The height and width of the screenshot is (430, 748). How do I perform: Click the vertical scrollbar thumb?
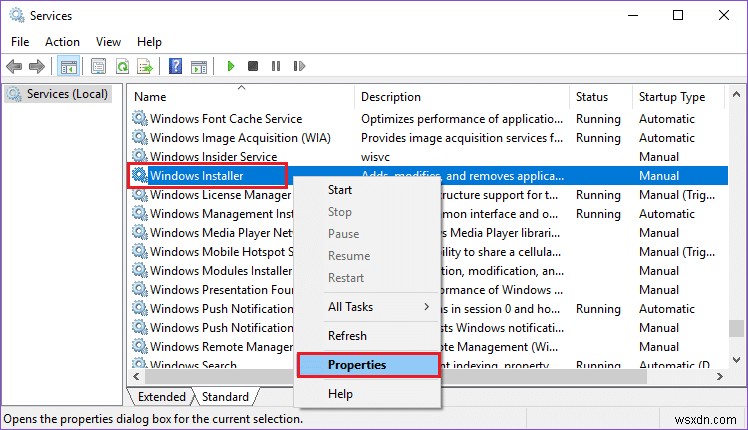[736, 328]
